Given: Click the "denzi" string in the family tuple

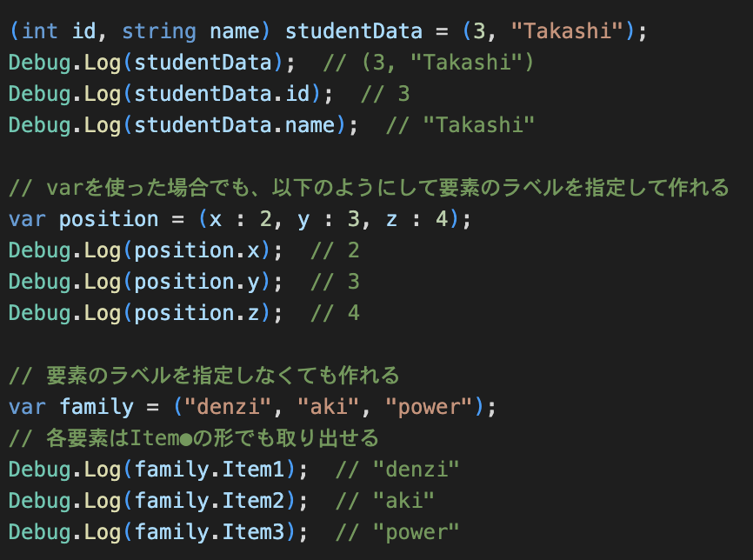Looking at the screenshot, I should [x=228, y=407].
